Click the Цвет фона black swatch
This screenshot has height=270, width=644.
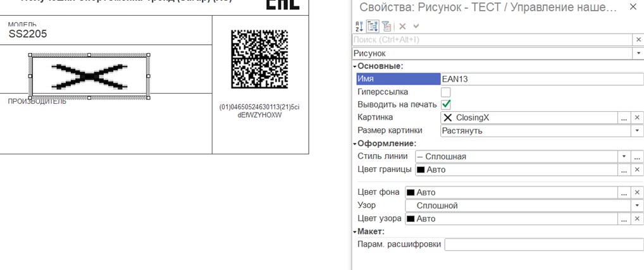coord(411,192)
